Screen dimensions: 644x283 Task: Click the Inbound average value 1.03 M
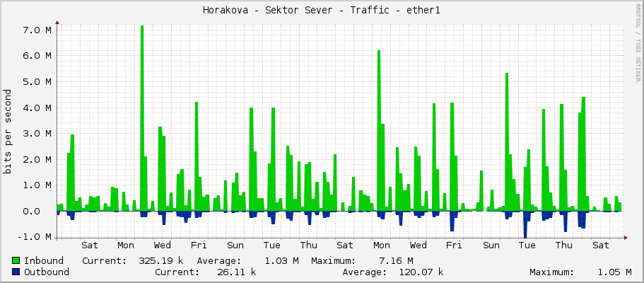coord(281,260)
